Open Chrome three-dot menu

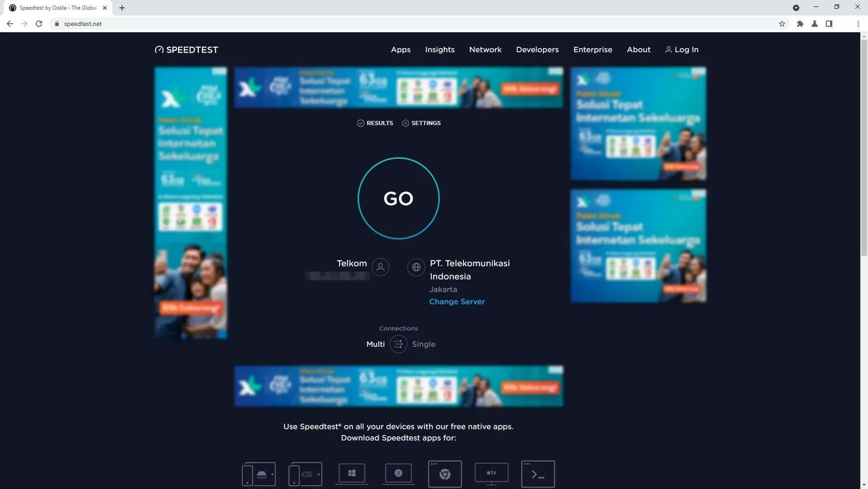tap(858, 24)
